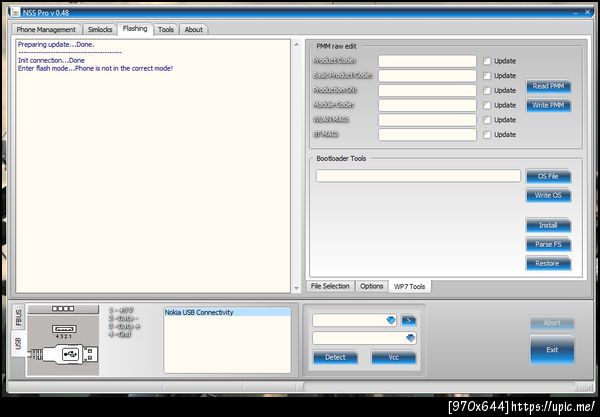Select the USB connection tab
This screenshot has width=600, height=417.
click(18, 343)
